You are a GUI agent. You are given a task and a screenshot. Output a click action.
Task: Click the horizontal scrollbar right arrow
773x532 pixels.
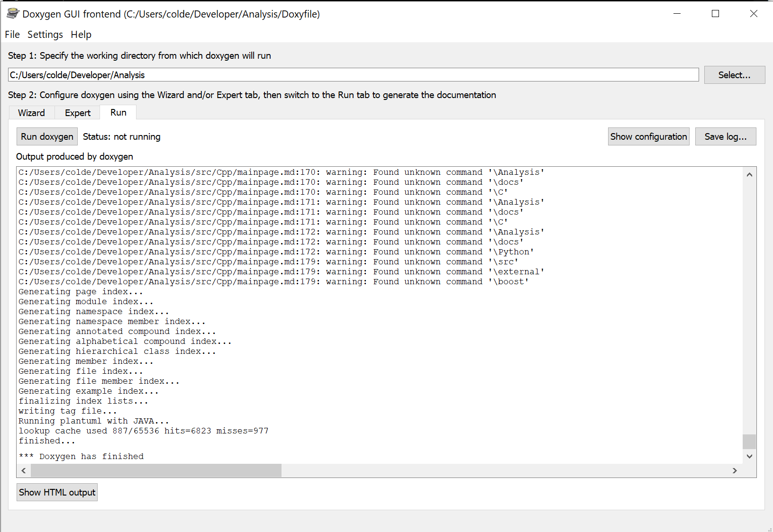735,470
